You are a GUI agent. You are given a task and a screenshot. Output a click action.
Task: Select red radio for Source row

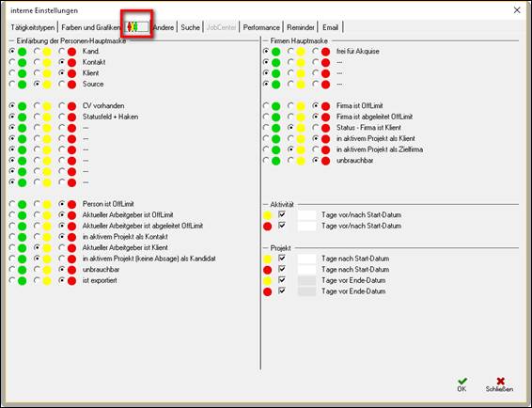click(x=62, y=84)
